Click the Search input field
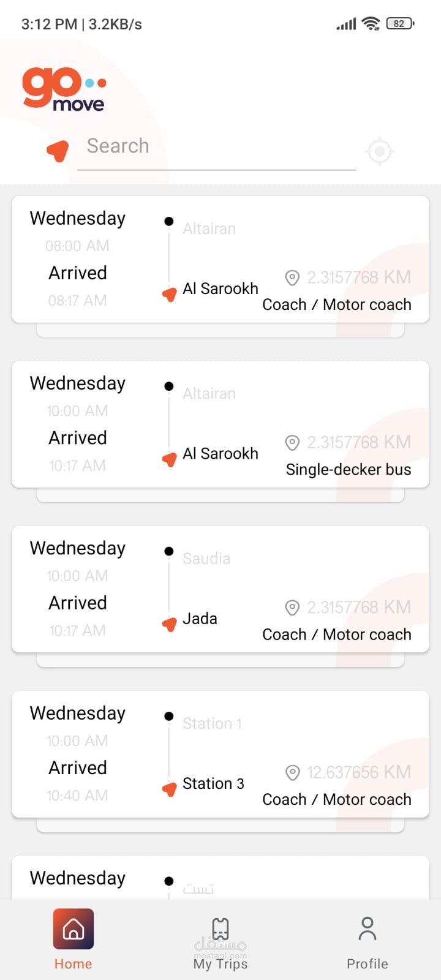The width and height of the screenshot is (441, 980). point(216,147)
